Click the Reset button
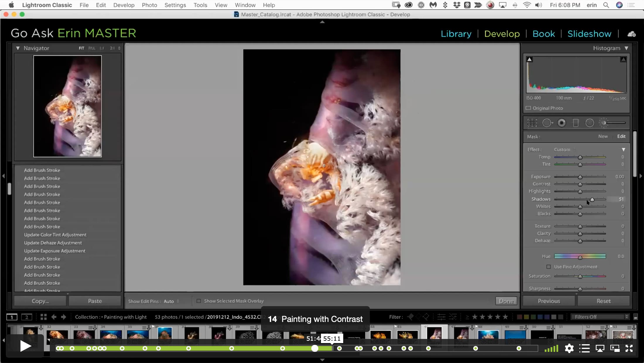Screen dimensions: 644x363 604,301
